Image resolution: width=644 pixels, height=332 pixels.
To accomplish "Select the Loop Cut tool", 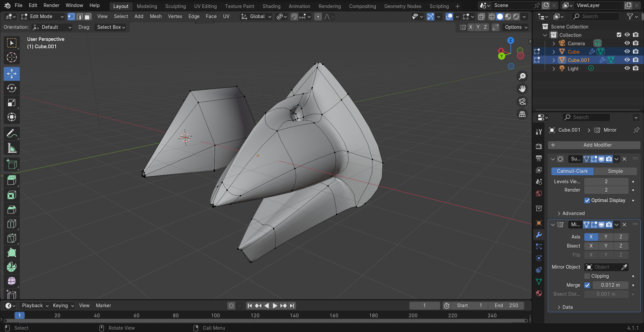I will (12, 224).
